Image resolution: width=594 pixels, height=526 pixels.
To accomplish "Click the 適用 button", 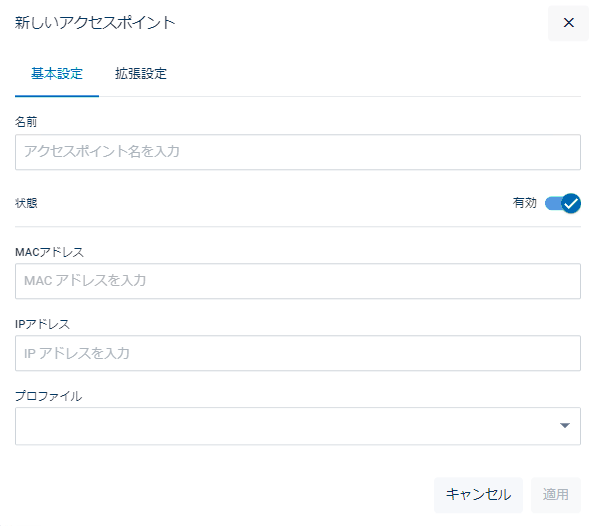I will (556, 495).
